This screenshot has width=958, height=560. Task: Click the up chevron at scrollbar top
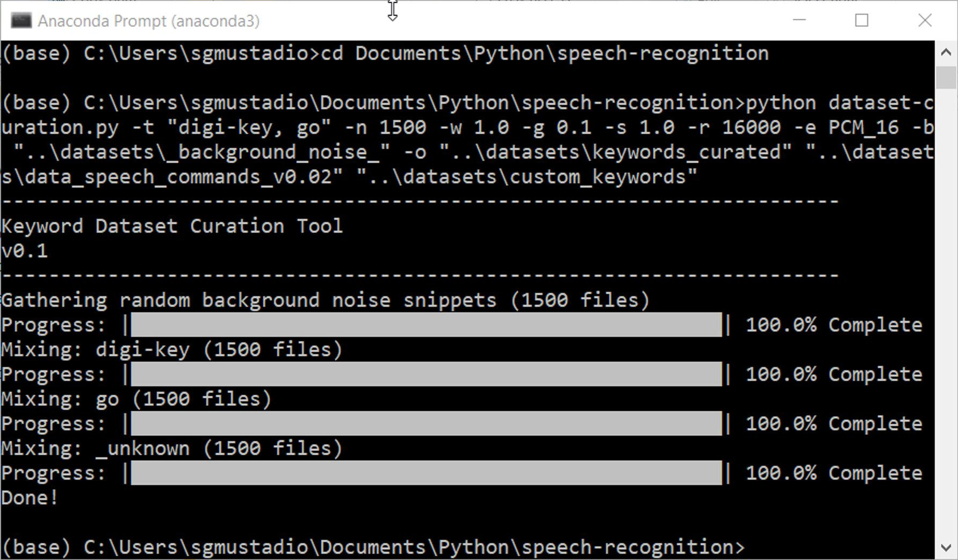tap(945, 52)
